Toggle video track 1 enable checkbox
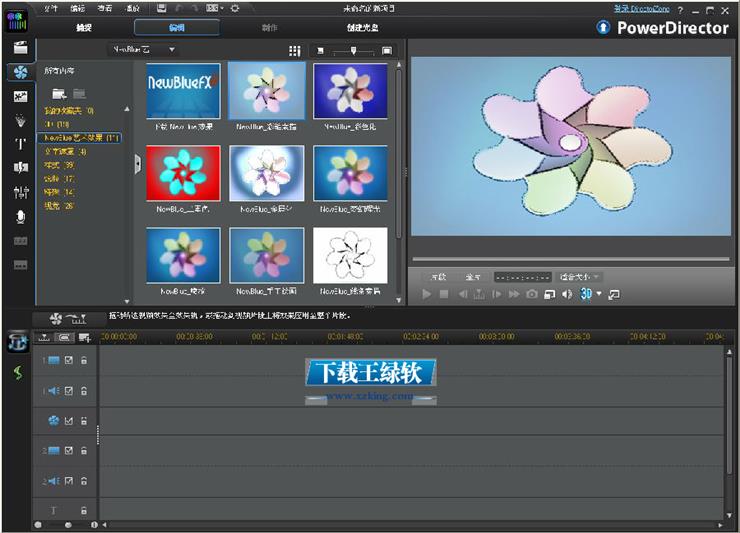Viewport: 740px width, 533px height. pyautogui.click(x=69, y=360)
